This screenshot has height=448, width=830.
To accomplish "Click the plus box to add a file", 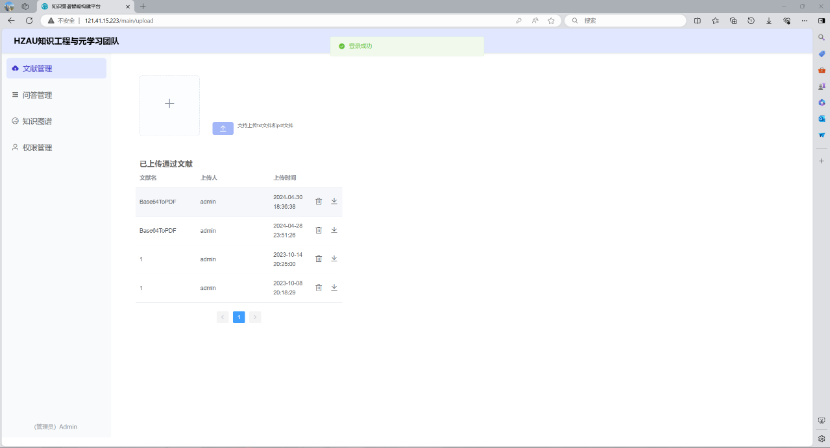I will [x=169, y=104].
